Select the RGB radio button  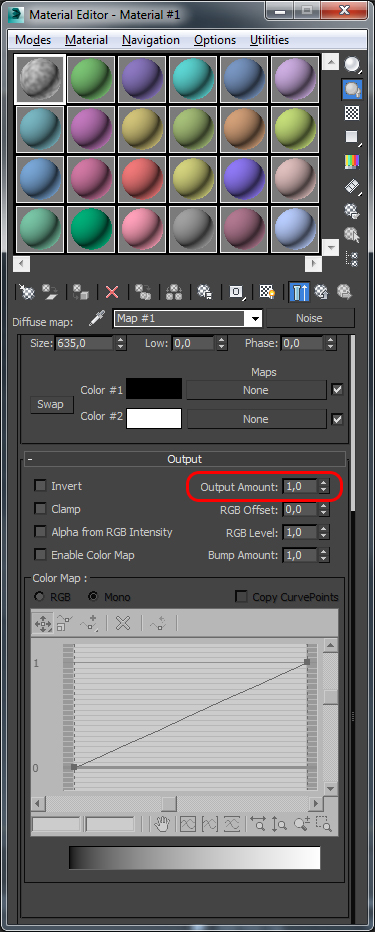(40, 597)
